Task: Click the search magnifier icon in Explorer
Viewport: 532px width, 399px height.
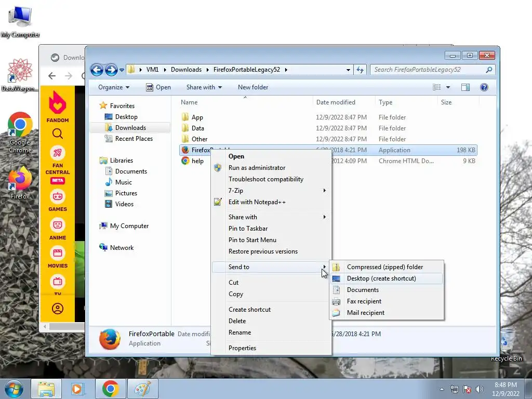Action: pyautogui.click(x=489, y=70)
